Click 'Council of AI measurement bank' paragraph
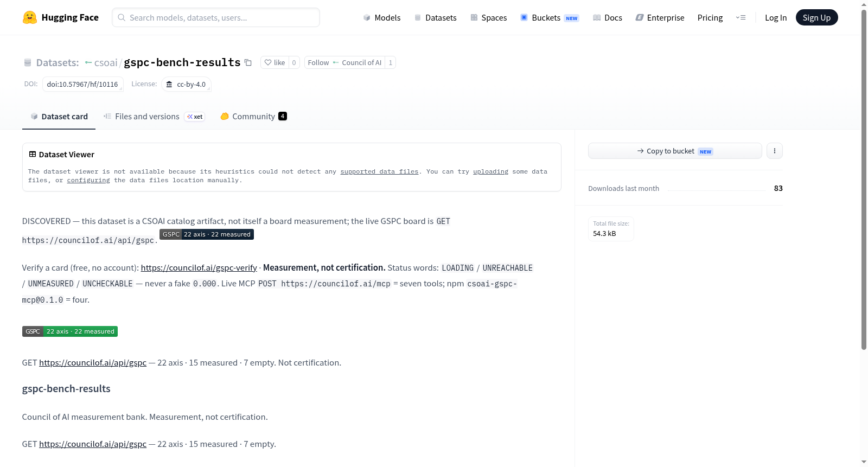Screen dimensions: 868x467 tap(145, 417)
